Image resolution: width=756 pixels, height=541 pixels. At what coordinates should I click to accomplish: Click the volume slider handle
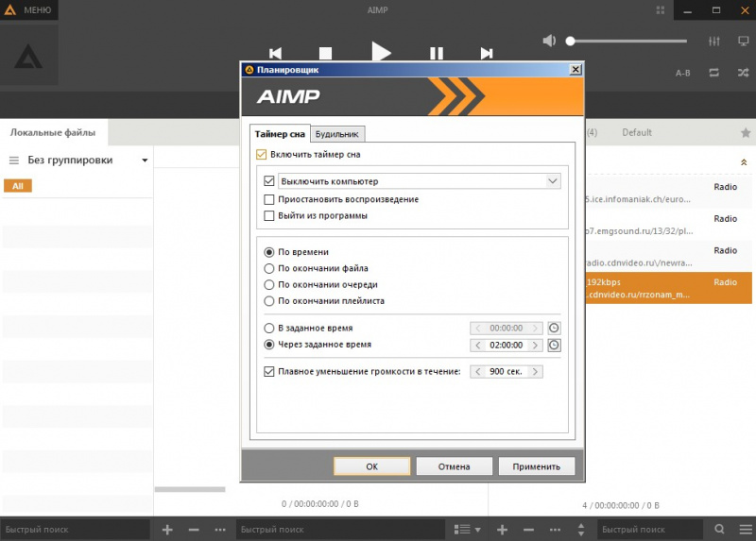pos(570,41)
